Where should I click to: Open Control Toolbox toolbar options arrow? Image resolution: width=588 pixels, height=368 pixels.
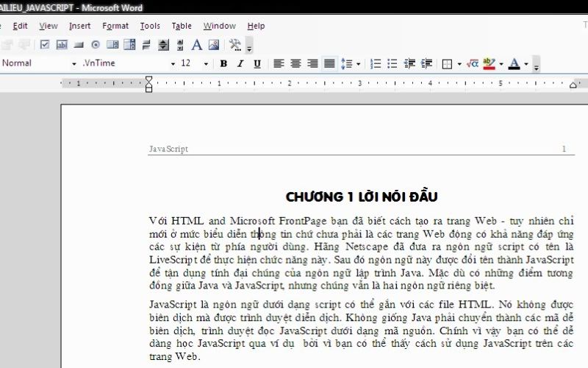(249, 46)
